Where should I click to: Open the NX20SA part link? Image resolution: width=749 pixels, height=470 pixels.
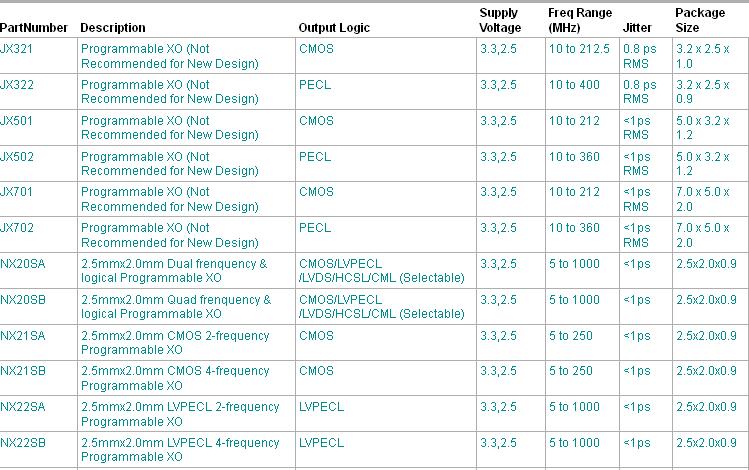22,264
